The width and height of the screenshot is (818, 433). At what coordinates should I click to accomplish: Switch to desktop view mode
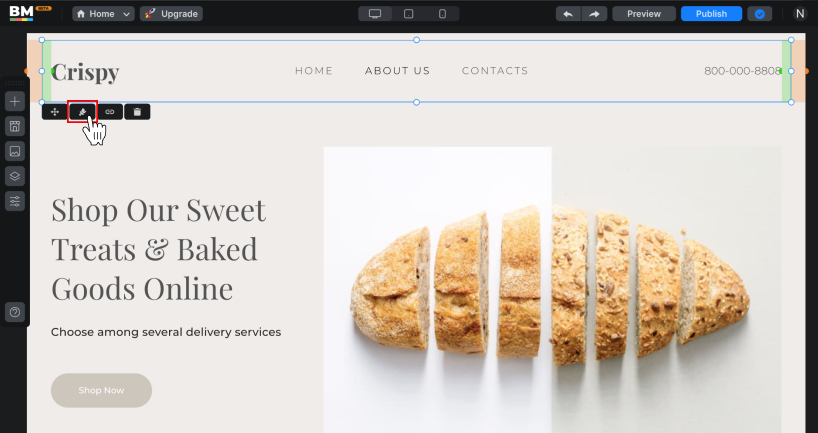click(375, 14)
